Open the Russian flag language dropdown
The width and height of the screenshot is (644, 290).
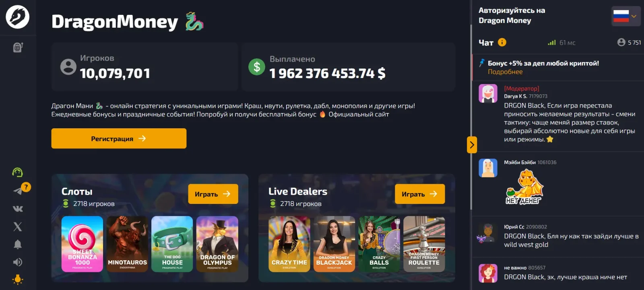point(626,16)
